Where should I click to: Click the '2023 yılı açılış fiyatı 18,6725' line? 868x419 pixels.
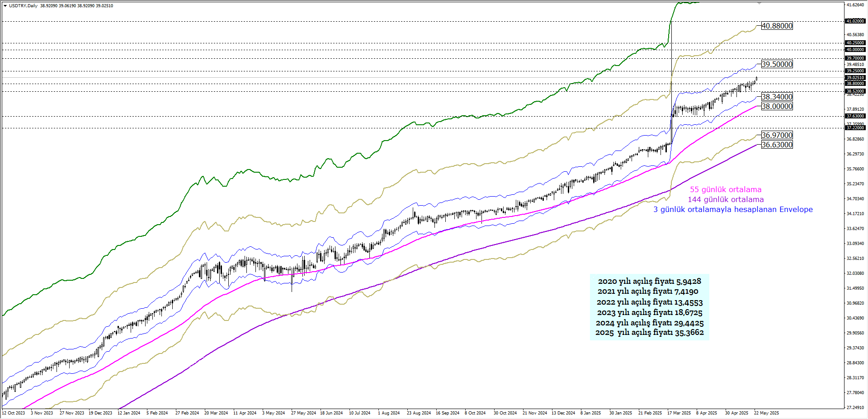[x=650, y=313]
